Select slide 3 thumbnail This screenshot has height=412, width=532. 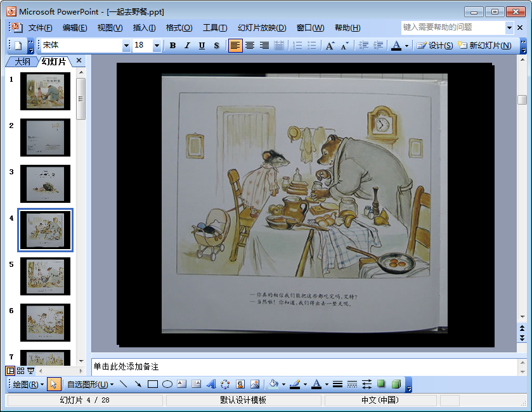tap(46, 184)
